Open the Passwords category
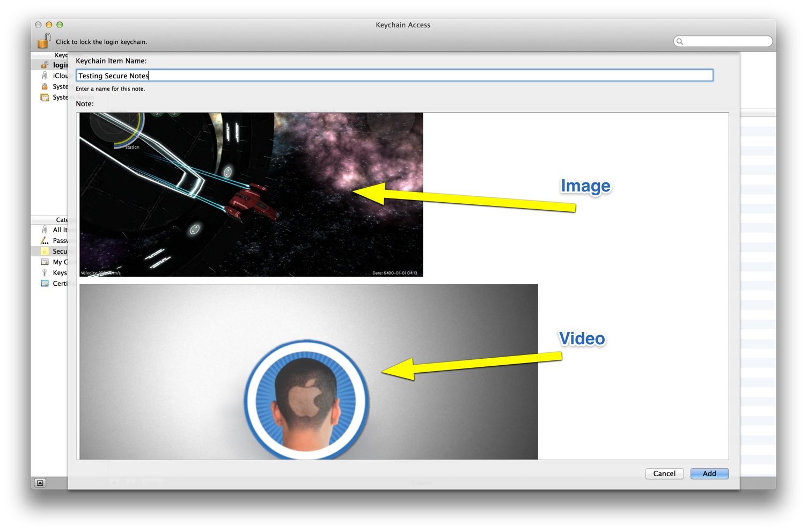Viewport: 807px width, 532px height. point(59,240)
